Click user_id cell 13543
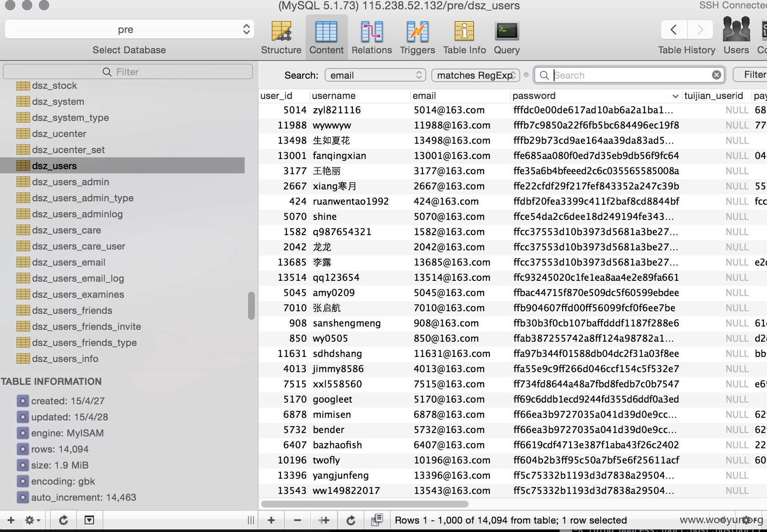This screenshot has height=532, width=767. tap(292, 491)
